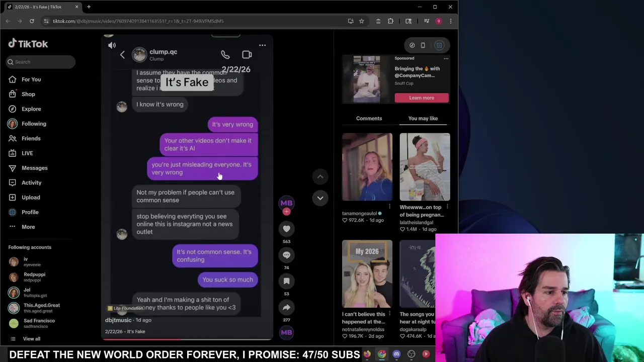
Task: Click the globe profile avatar at top right
Action: pos(439,45)
